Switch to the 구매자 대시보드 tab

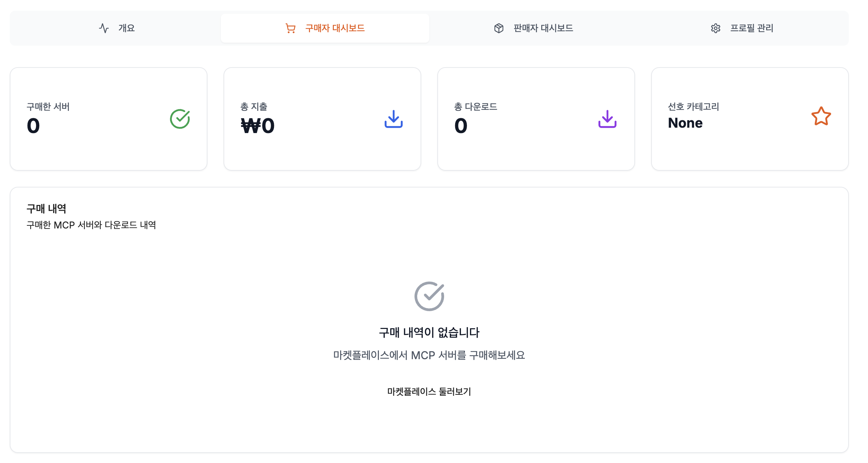point(334,28)
